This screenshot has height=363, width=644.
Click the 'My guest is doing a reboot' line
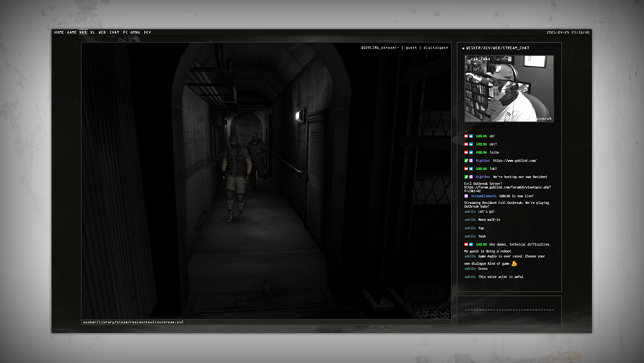487,251
